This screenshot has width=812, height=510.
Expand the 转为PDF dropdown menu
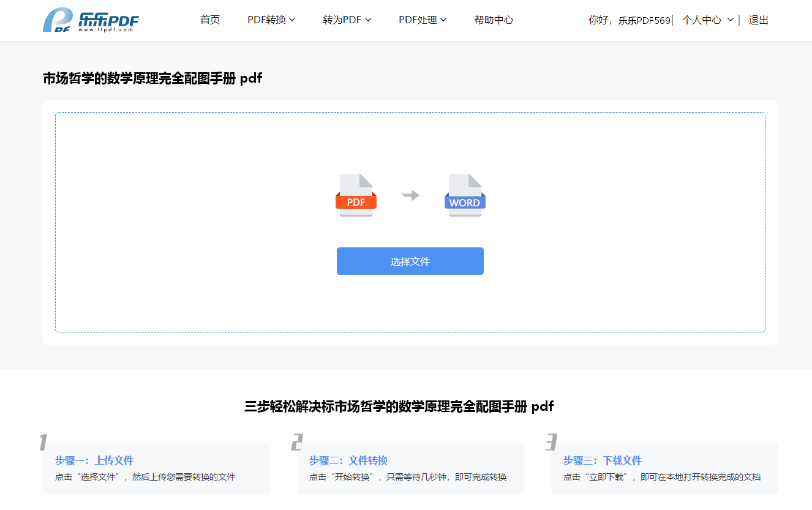(347, 20)
